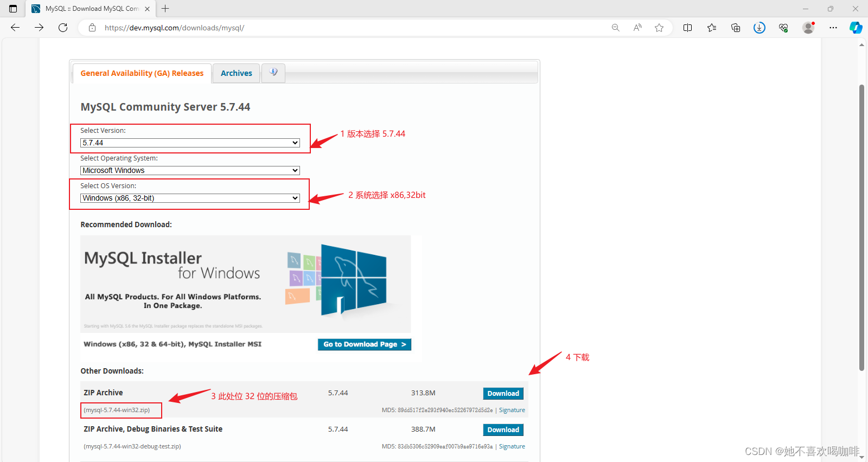Minimize the browser window
The image size is (868, 462).
pos(806,9)
